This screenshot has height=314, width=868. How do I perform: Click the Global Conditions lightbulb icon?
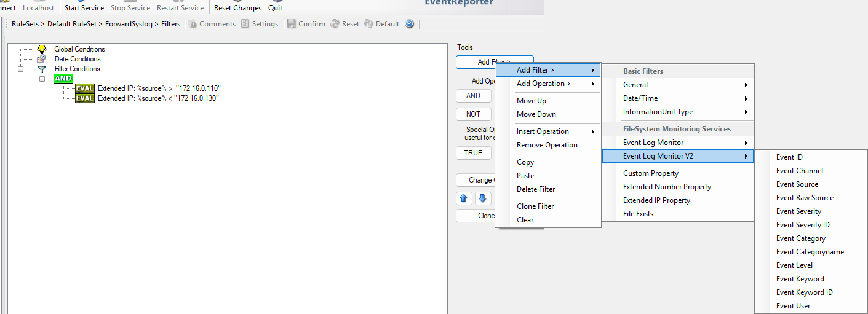click(42, 49)
